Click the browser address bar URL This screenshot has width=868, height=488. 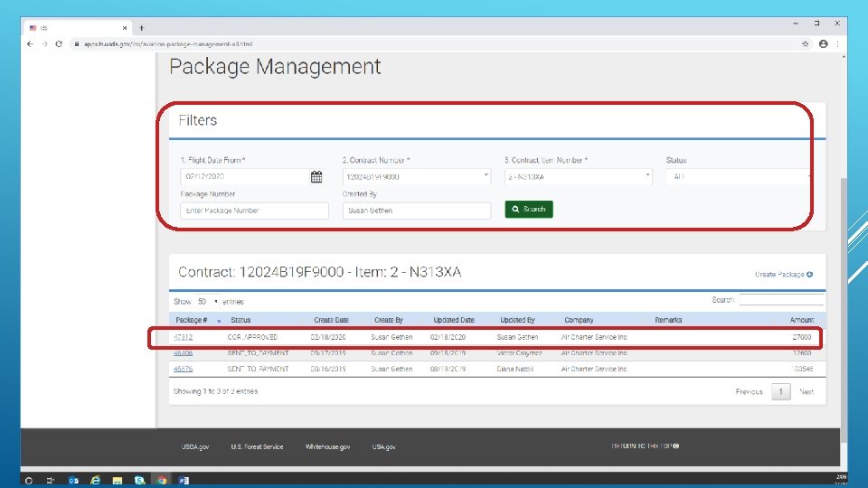point(168,43)
